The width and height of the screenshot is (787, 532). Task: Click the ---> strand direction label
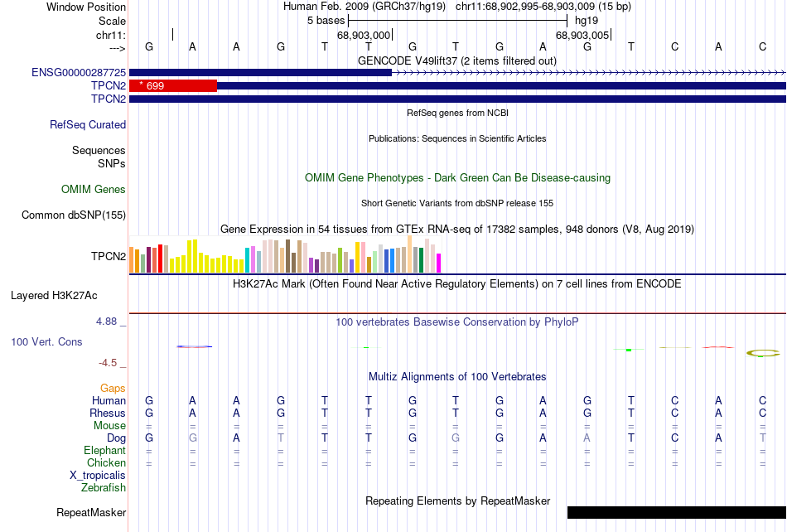(118, 48)
